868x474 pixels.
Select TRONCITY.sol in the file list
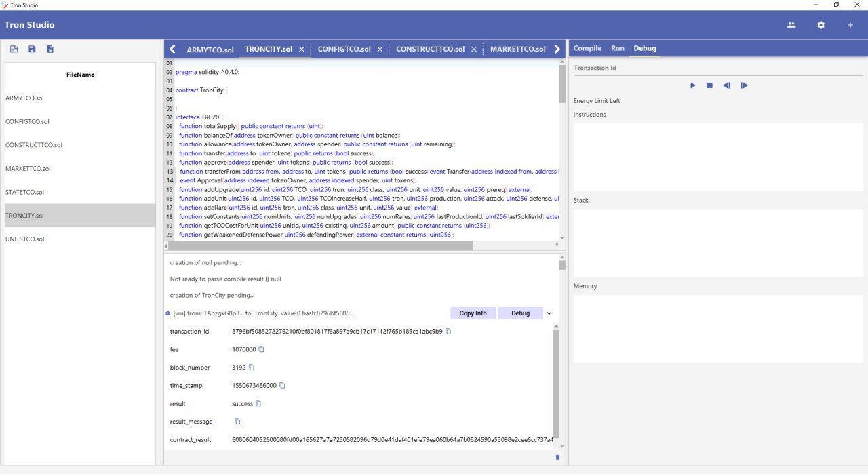tap(80, 216)
